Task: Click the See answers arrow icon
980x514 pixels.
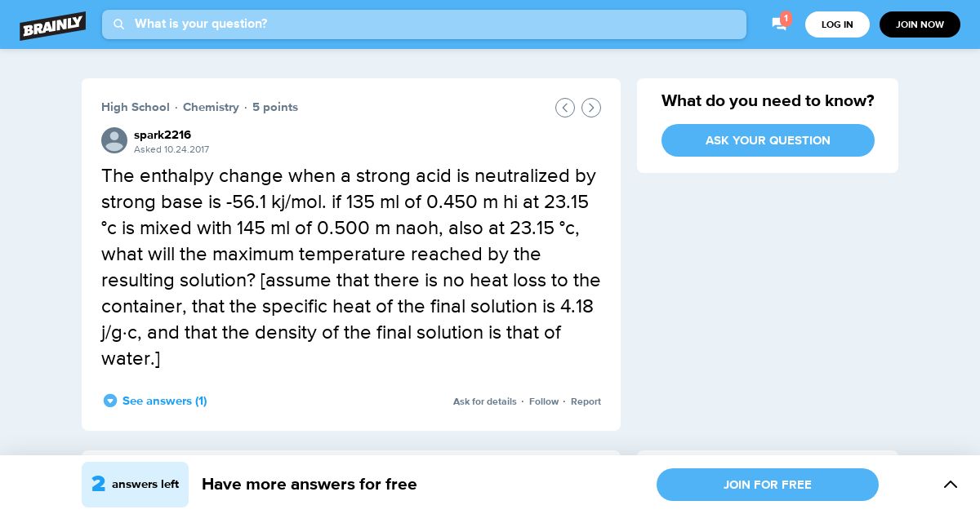Action: coord(110,401)
